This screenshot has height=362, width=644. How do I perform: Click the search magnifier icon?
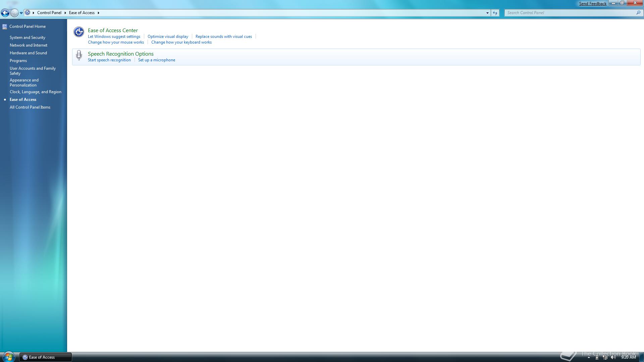point(638,13)
